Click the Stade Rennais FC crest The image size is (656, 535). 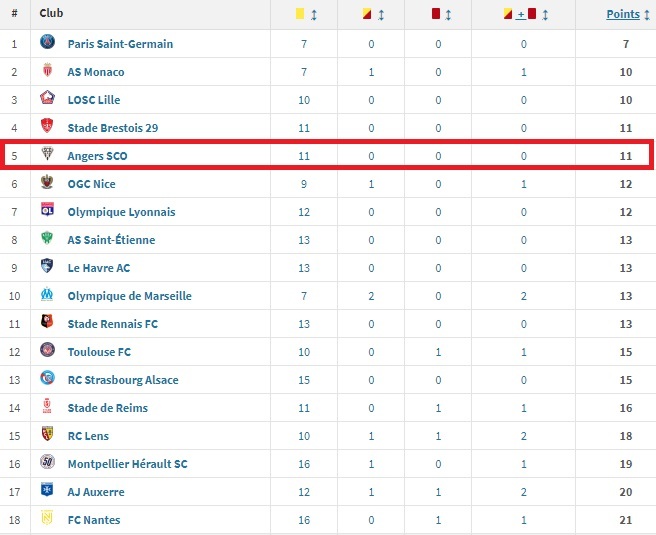pos(47,323)
